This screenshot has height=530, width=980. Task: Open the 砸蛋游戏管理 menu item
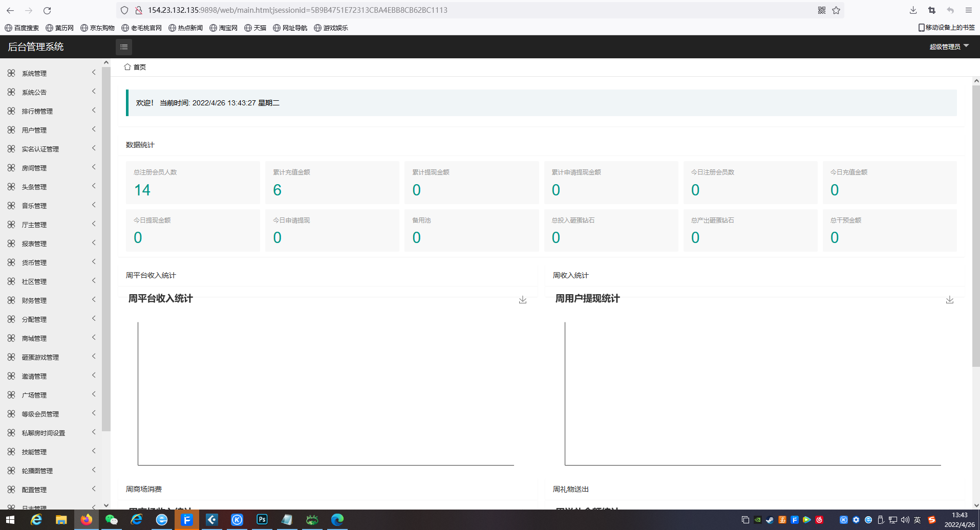coord(40,357)
